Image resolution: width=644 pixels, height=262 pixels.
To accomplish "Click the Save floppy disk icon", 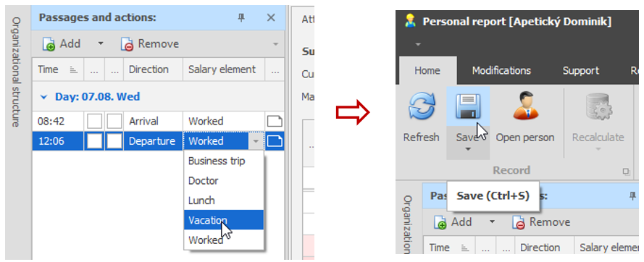I will pyautogui.click(x=468, y=107).
